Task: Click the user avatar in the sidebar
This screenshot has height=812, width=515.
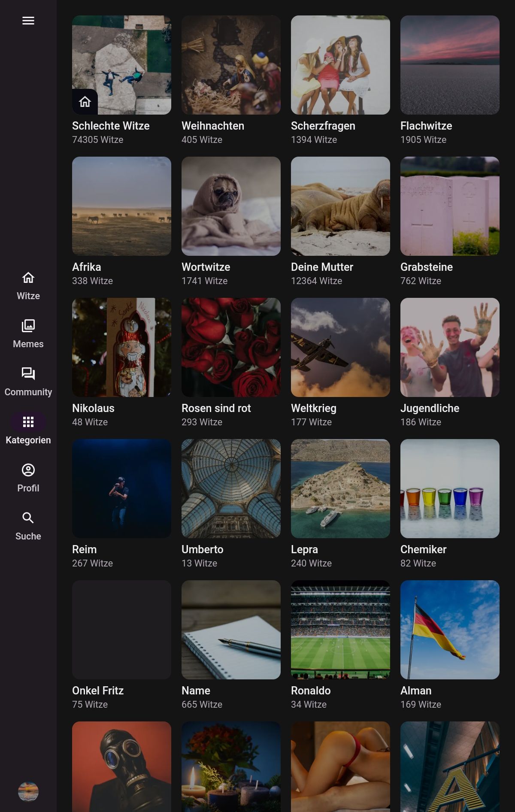Action: [x=28, y=791]
